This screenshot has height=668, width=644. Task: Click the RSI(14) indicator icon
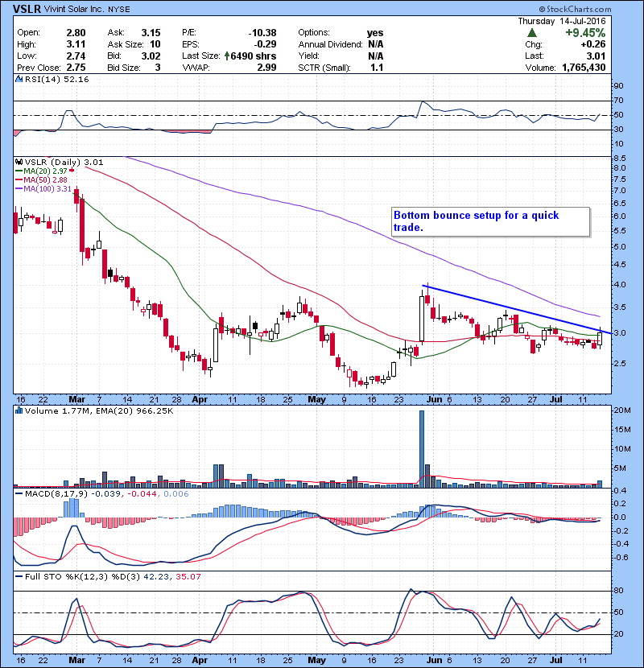click(x=19, y=79)
